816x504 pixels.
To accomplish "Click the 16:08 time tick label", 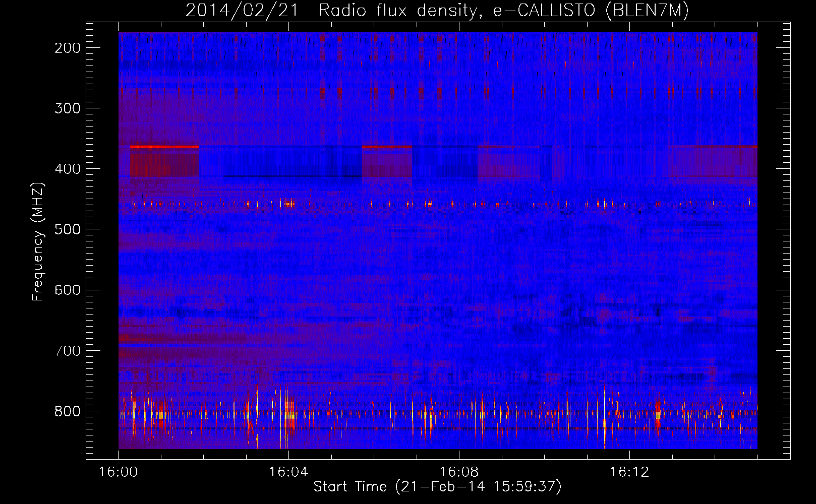I will point(459,472).
